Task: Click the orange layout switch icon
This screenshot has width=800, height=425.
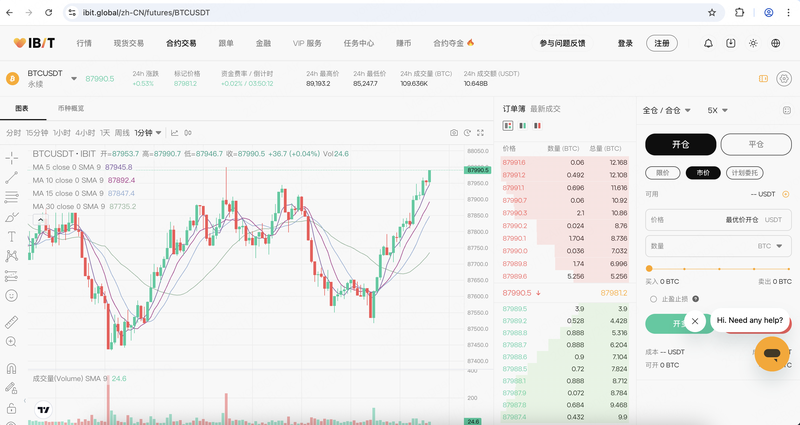Action: point(763,79)
